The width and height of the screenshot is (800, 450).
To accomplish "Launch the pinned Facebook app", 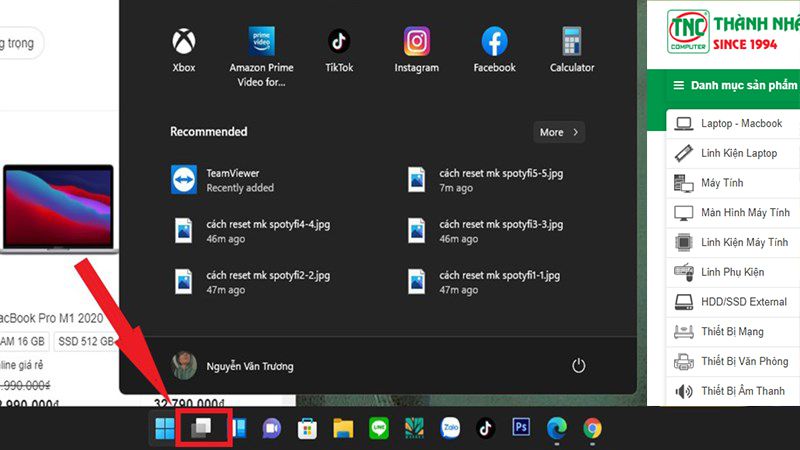I will 494,51.
